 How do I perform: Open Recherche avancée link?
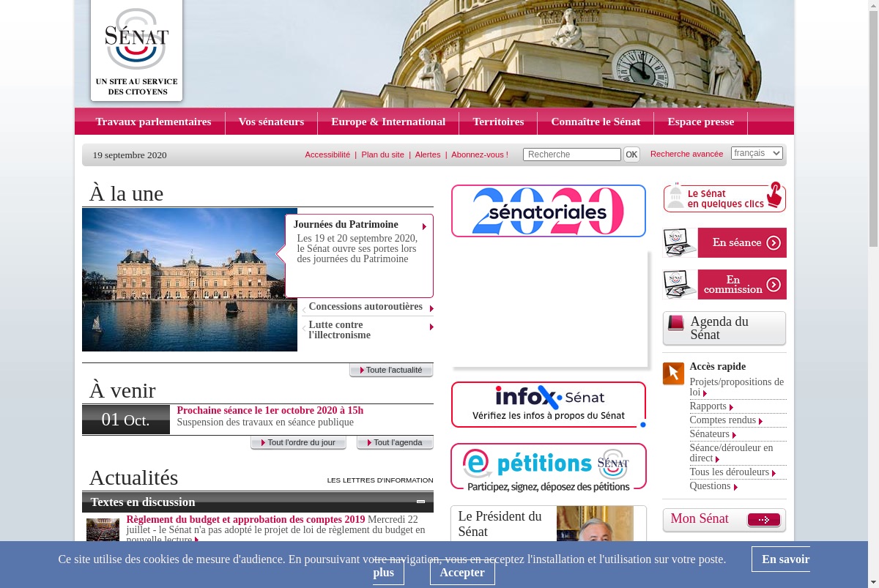tap(686, 154)
